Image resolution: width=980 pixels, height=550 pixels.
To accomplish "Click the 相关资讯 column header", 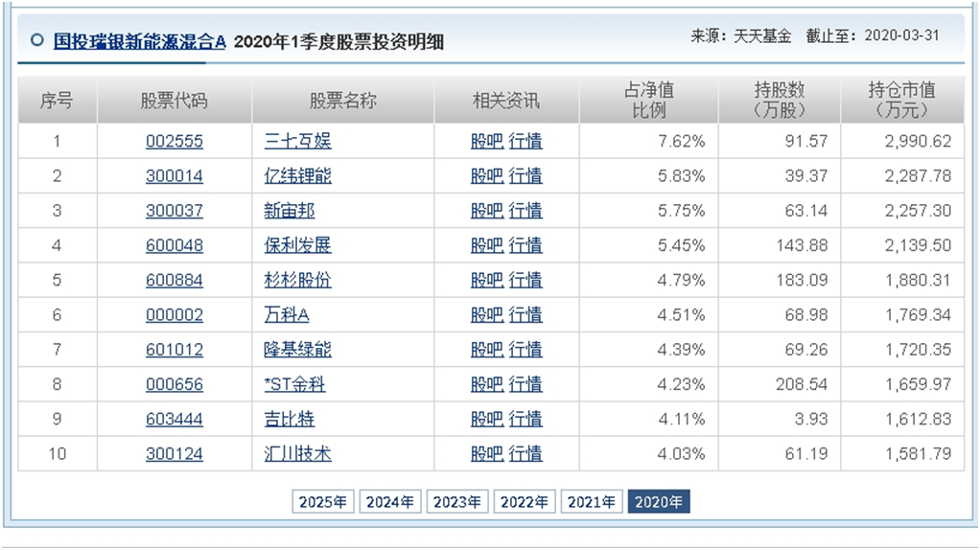I will pyautogui.click(x=506, y=100).
